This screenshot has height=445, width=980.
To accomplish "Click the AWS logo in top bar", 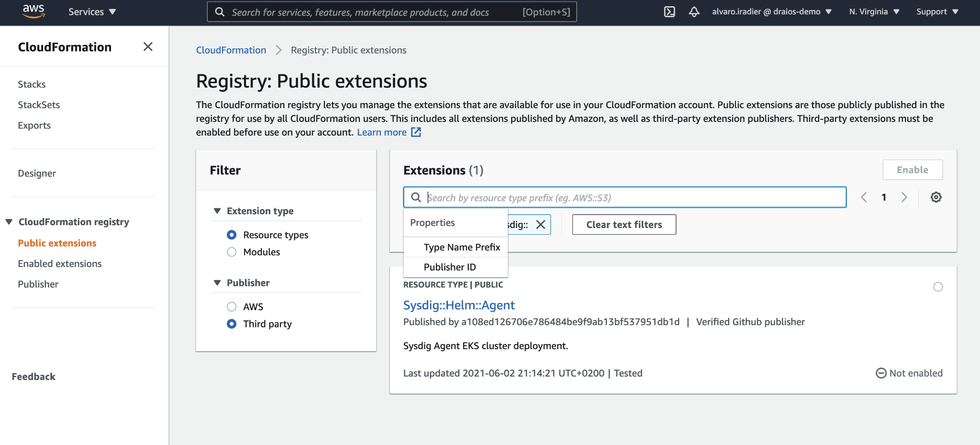I will click(32, 11).
